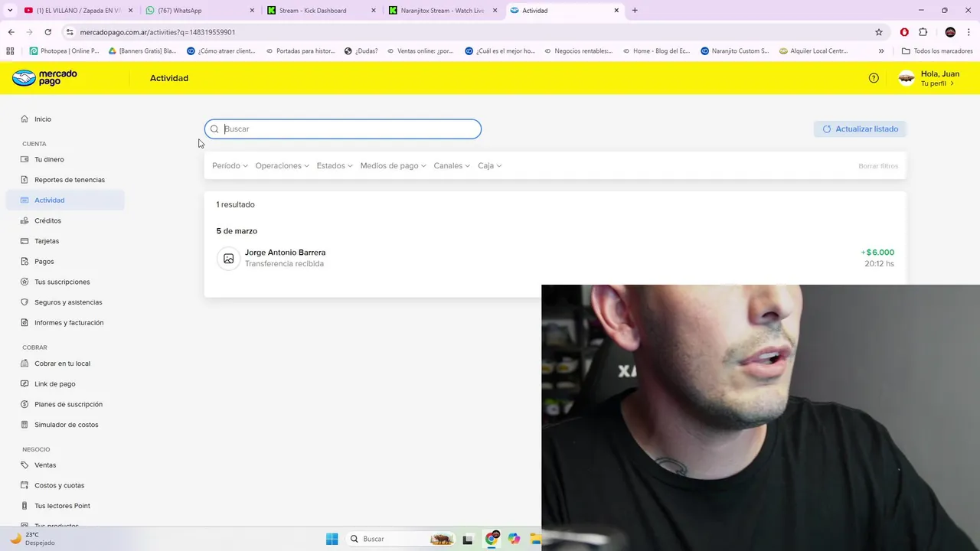The width and height of the screenshot is (980, 551).
Task: Open Chrome from the taskbar
Action: coord(492,539)
